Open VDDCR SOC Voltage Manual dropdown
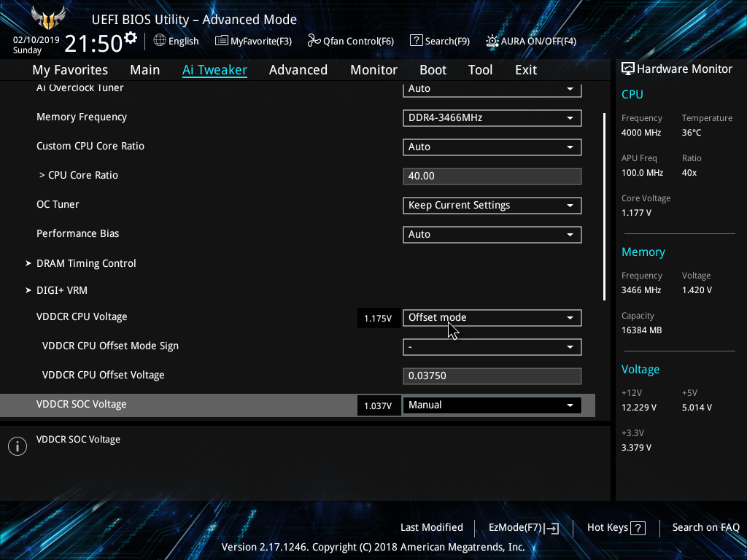 point(492,405)
